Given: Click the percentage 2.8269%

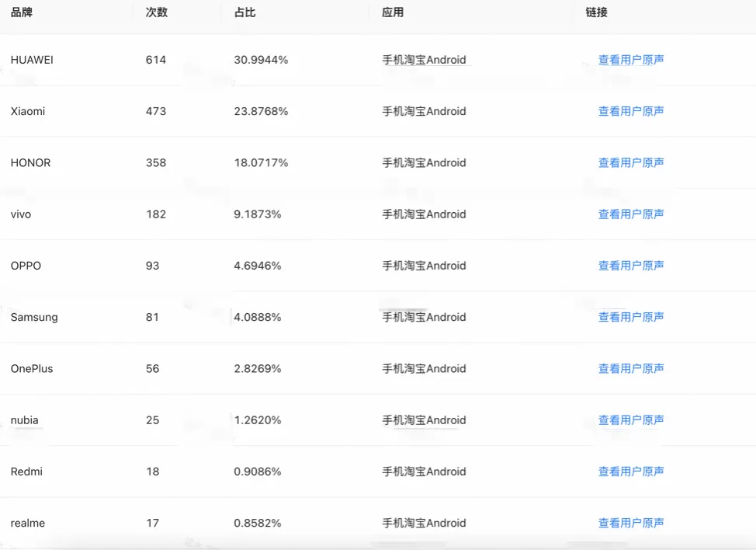Looking at the screenshot, I should (258, 368).
